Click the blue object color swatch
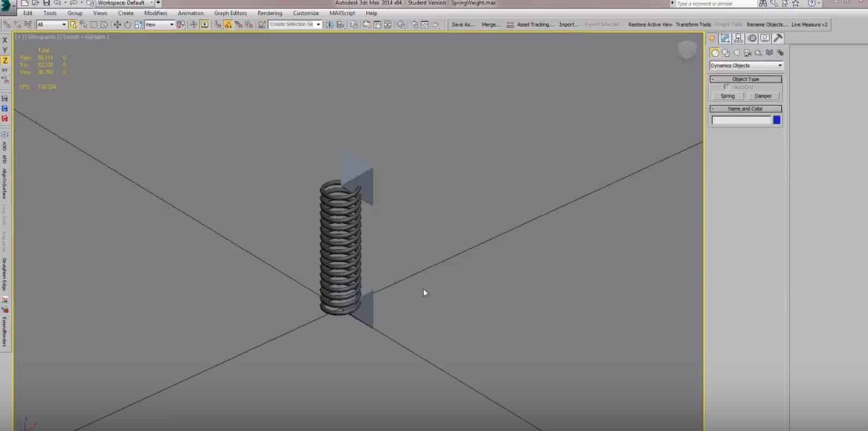 [x=776, y=120]
